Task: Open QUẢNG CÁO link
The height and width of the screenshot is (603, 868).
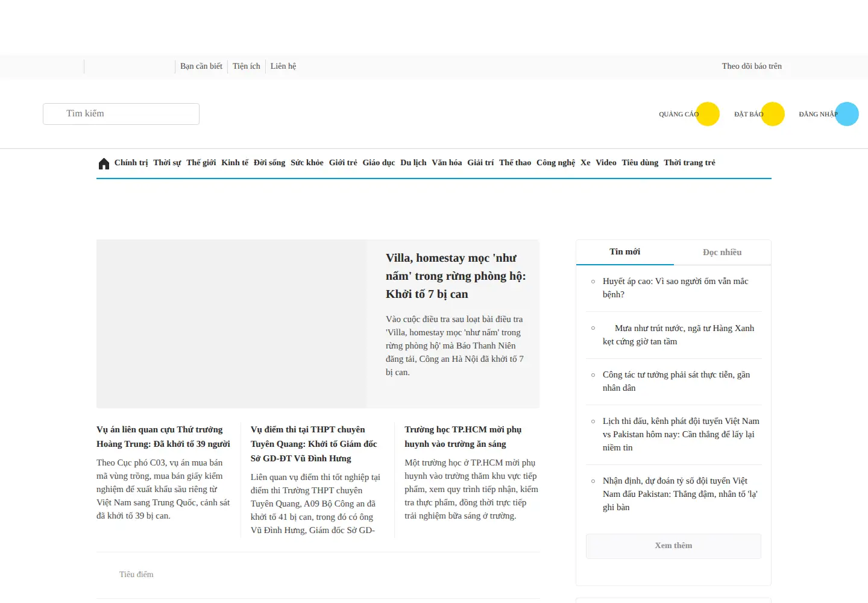Action: [679, 114]
